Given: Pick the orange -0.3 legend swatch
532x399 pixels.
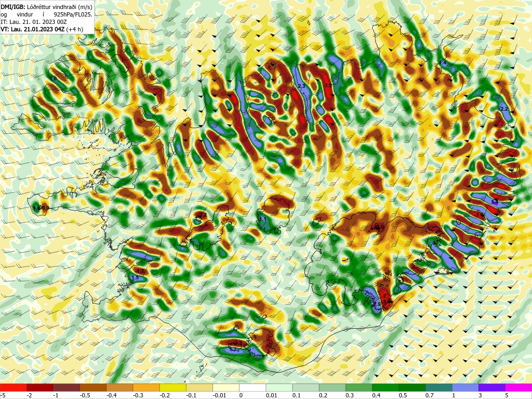Looking at the screenshot, I should pos(146,387).
